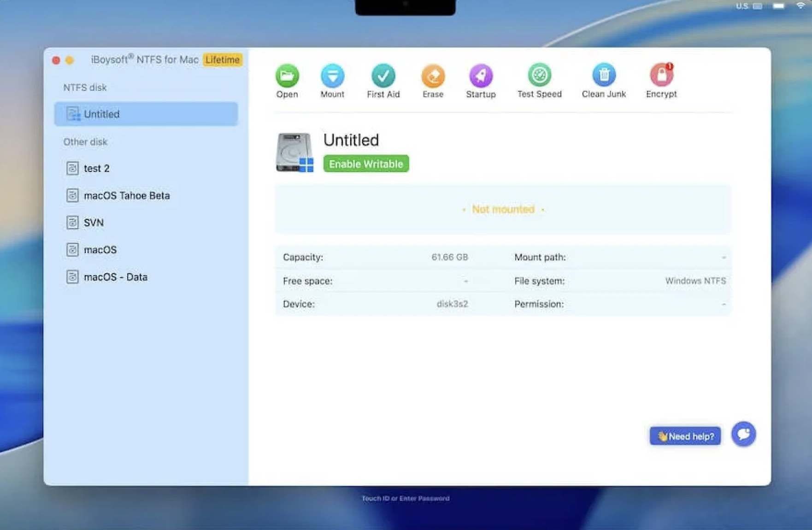
Task: Click the 61.66 GB capacity value
Action: click(449, 257)
